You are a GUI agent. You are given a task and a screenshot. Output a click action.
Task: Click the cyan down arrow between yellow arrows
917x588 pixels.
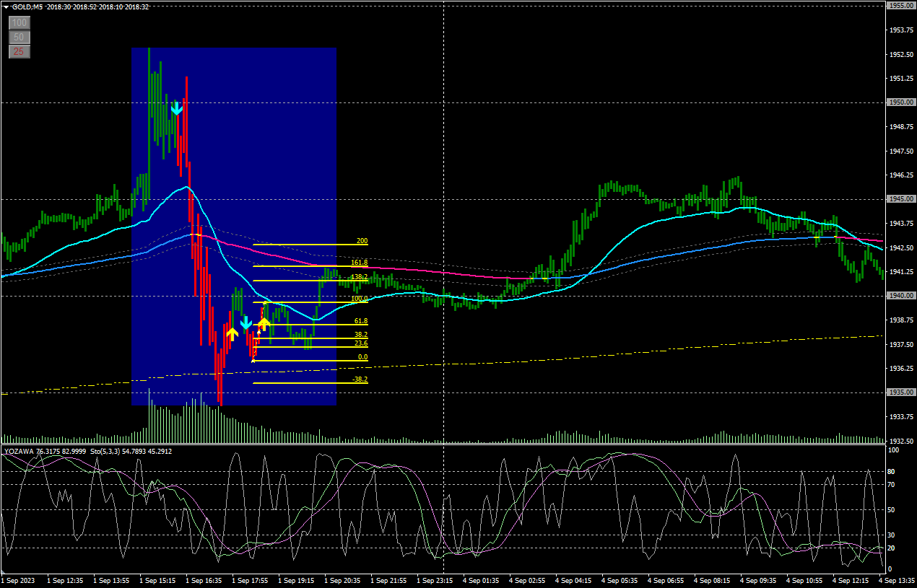pyautogui.click(x=246, y=322)
